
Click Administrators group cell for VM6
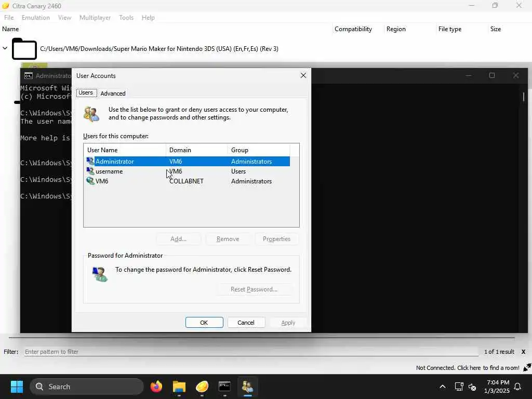[251, 181]
